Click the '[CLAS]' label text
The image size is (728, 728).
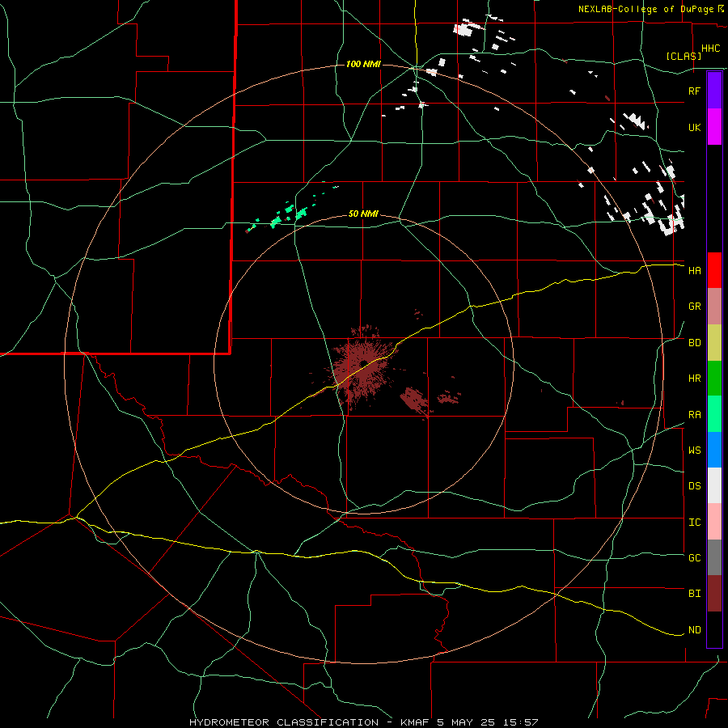pos(684,56)
